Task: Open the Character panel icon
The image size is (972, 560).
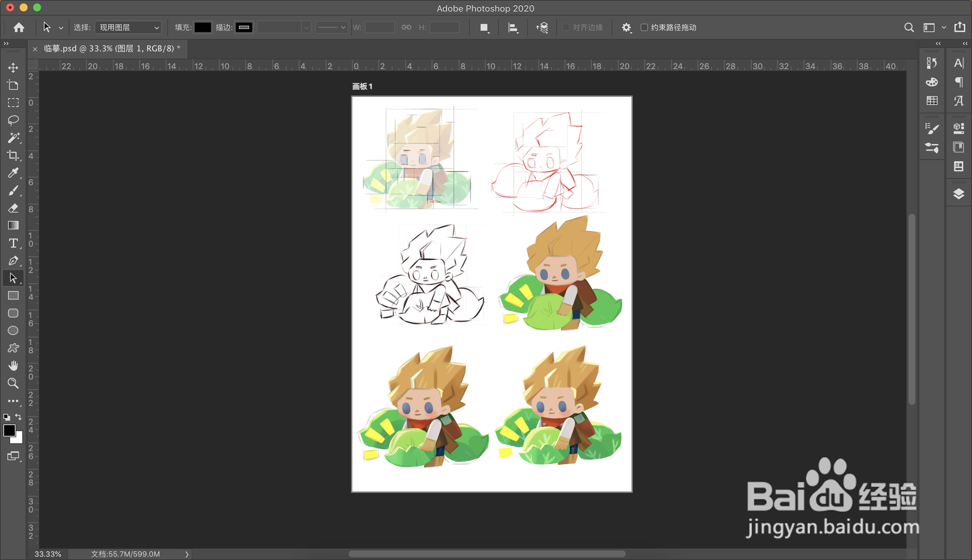Action: [x=959, y=63]
